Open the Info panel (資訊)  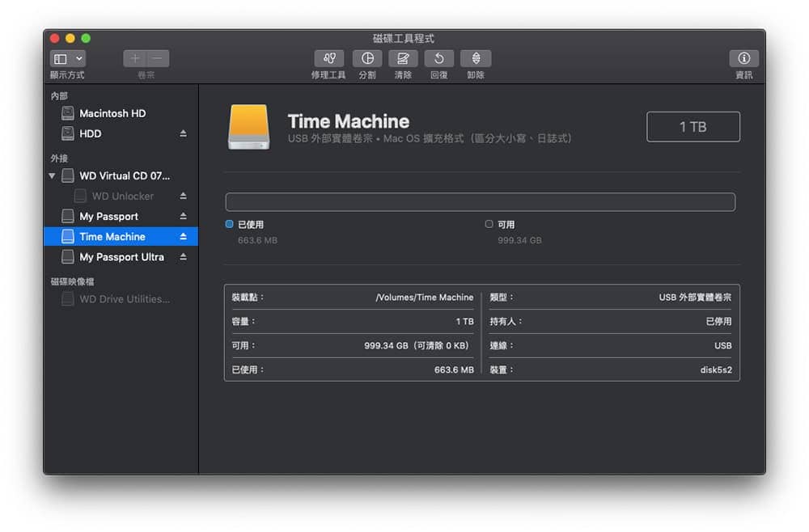tap(743, 58)
